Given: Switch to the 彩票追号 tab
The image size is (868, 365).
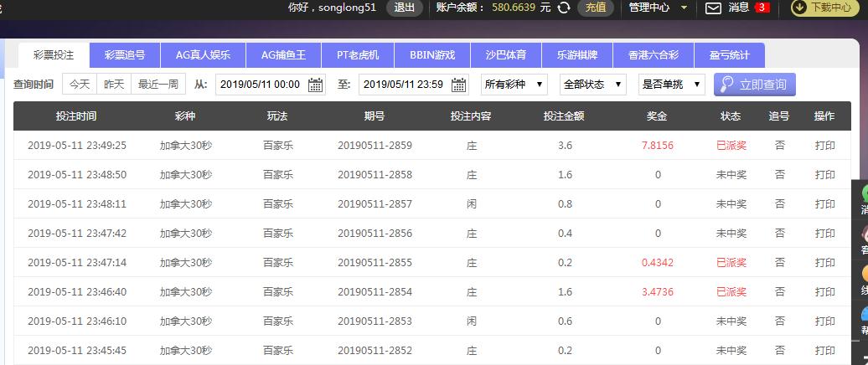Looking at the screenshot, I should 125,55.
